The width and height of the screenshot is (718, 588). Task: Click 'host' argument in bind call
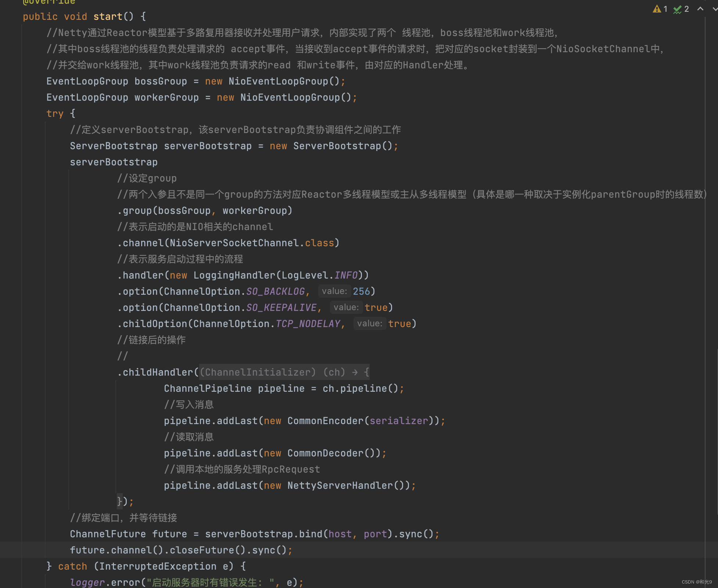340,534
